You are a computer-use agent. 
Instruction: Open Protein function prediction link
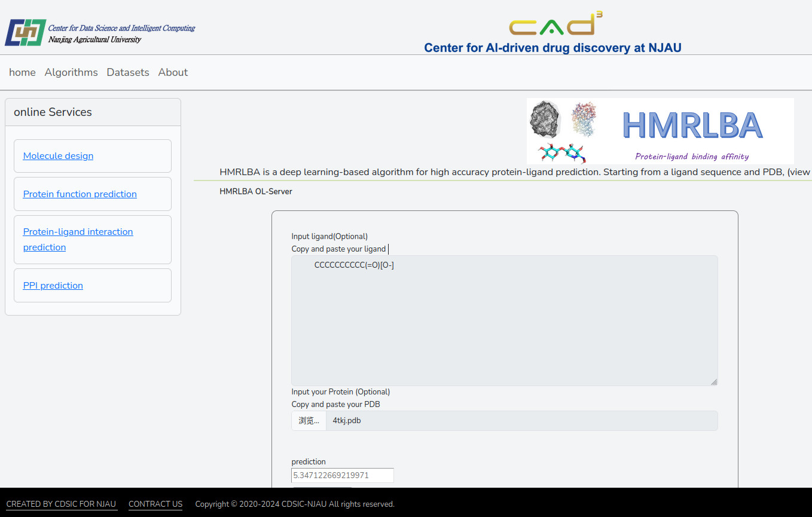[80, 194]
